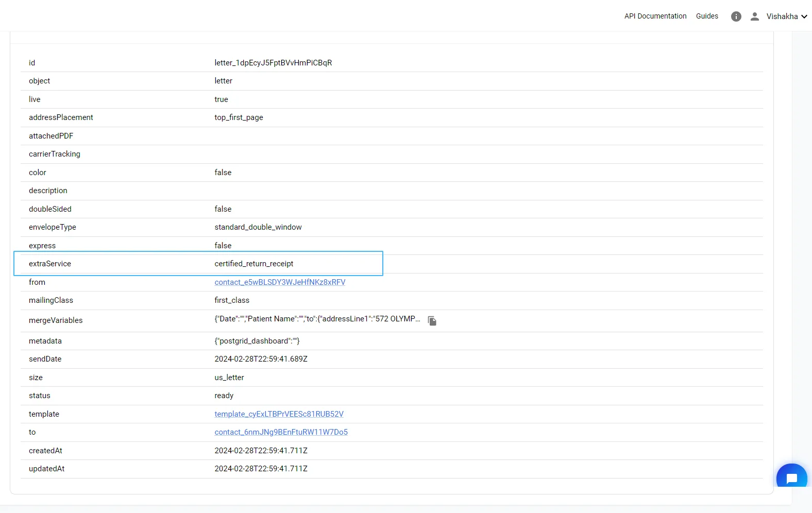Screen dimensions: 812x513
Task: Click the user profile avatar icon
Action: coord(755,16)
